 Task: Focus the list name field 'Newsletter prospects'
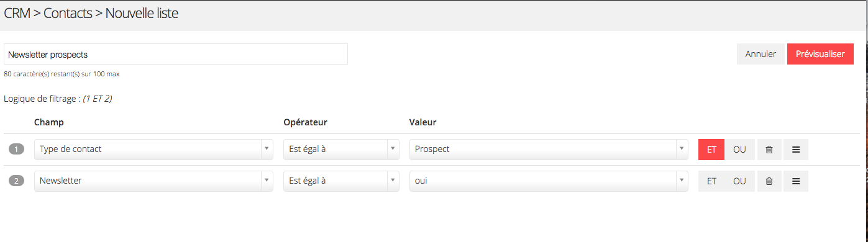(176, 54)
